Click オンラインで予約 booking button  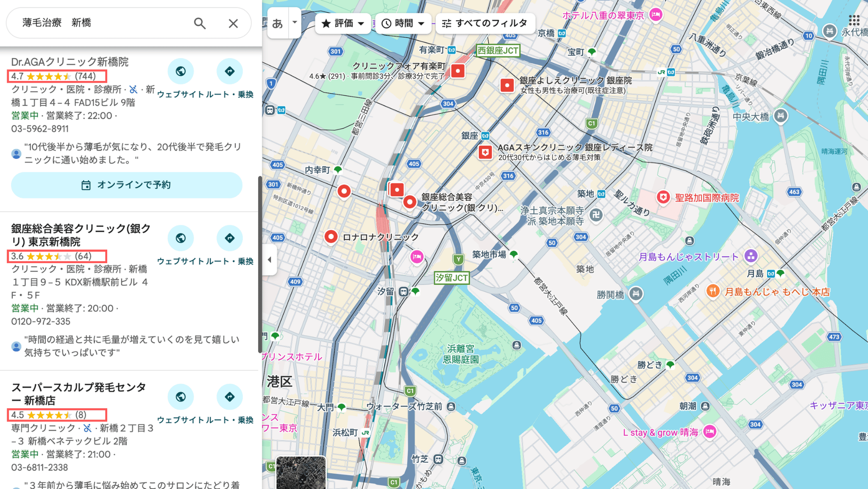pos(127,185)
